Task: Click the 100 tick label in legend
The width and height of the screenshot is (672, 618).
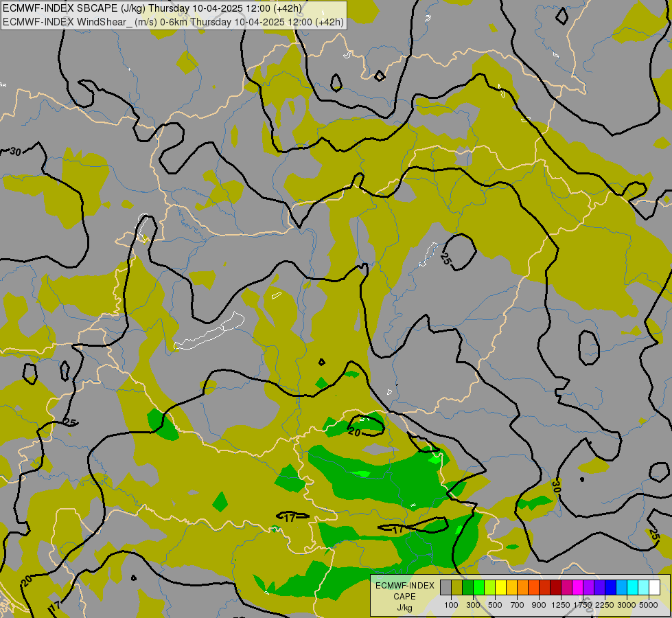Action: click(x=451, y=605)
